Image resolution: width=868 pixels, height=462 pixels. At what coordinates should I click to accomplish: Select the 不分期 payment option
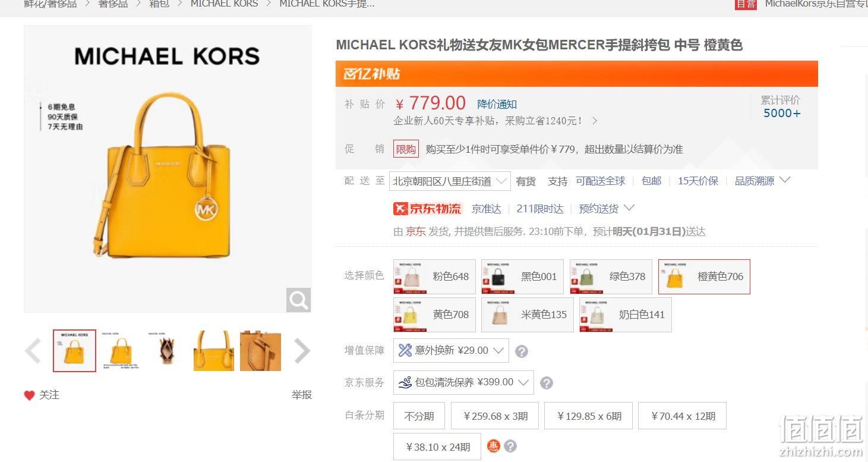[x=419, y=416]
